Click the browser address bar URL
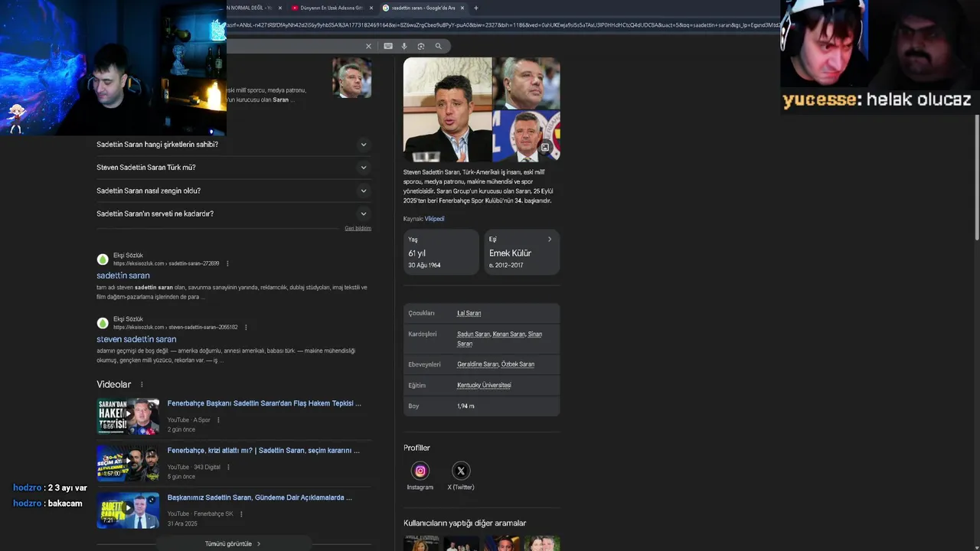Screen dimensions: 980x551 pyautogui.click(x=502, y=24)
